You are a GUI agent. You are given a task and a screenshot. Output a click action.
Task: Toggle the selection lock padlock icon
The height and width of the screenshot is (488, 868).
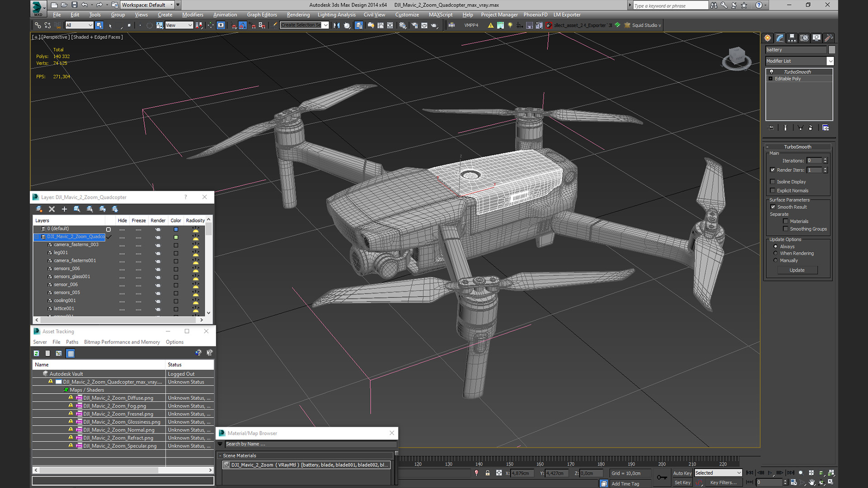487,473
